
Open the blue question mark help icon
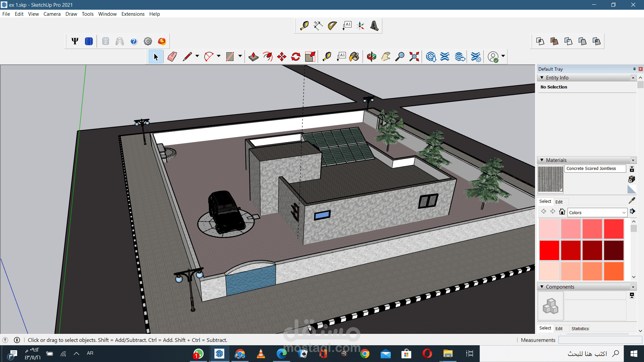point(134,41)
